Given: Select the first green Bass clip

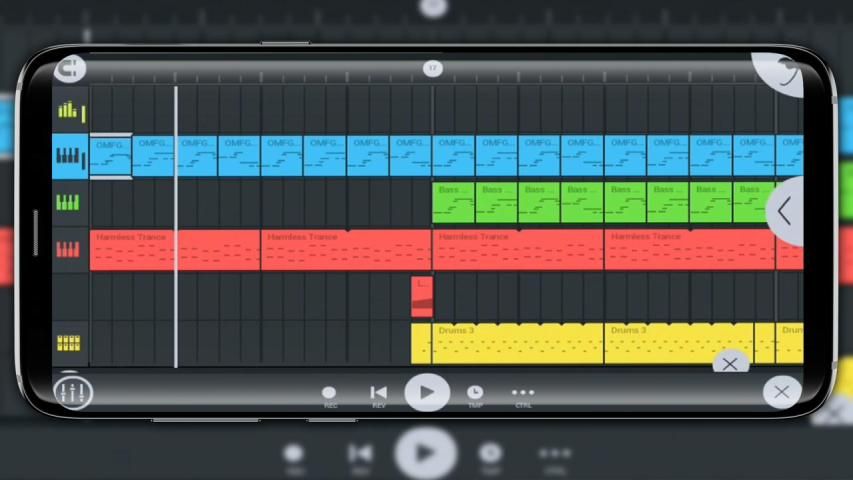Looking at the screenshot, I should tap(453, 203).
